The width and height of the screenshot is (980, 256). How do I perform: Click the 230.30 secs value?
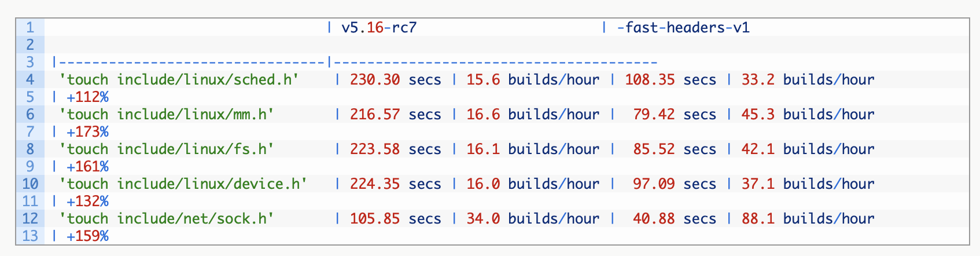[395, 79]
